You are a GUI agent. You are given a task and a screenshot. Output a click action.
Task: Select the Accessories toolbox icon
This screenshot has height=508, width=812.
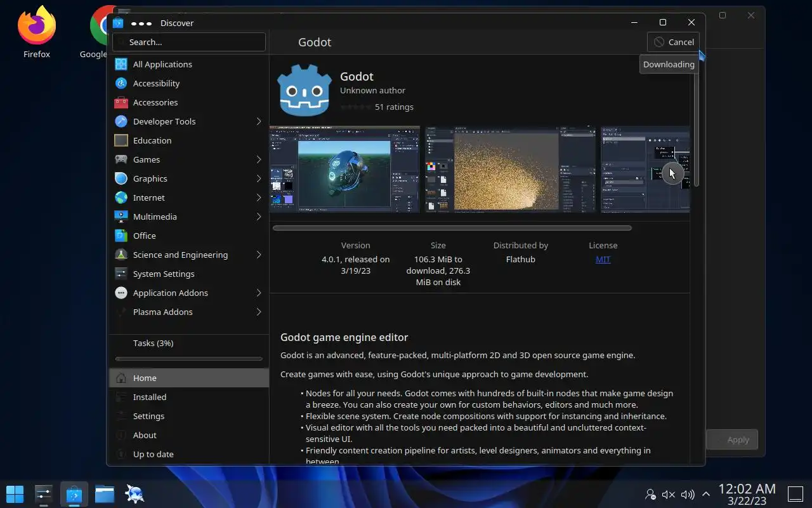coord(121,102)
